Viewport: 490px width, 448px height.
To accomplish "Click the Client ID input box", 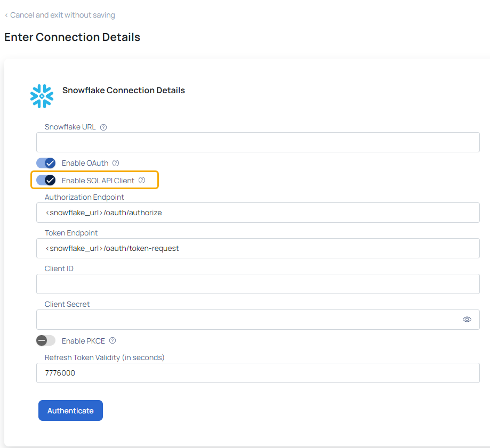I will (x=258, y=284).
